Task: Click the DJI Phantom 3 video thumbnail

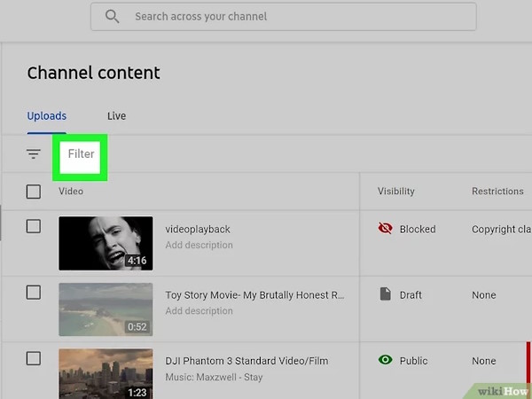Action: point(106,373)
